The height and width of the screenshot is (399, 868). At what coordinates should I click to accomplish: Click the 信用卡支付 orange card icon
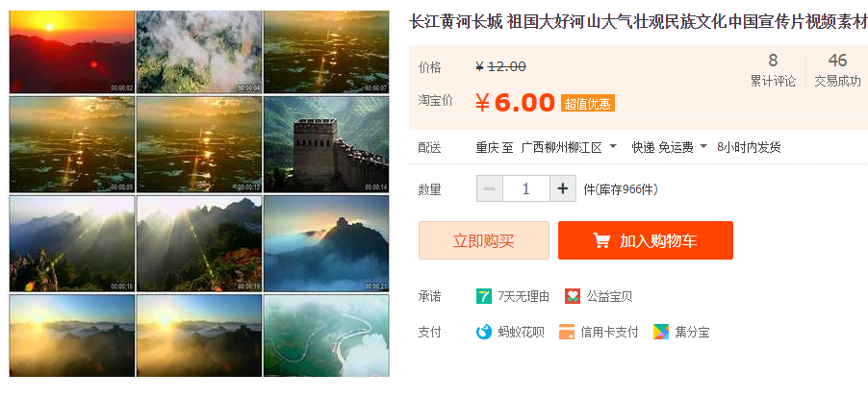pos(567,332)
